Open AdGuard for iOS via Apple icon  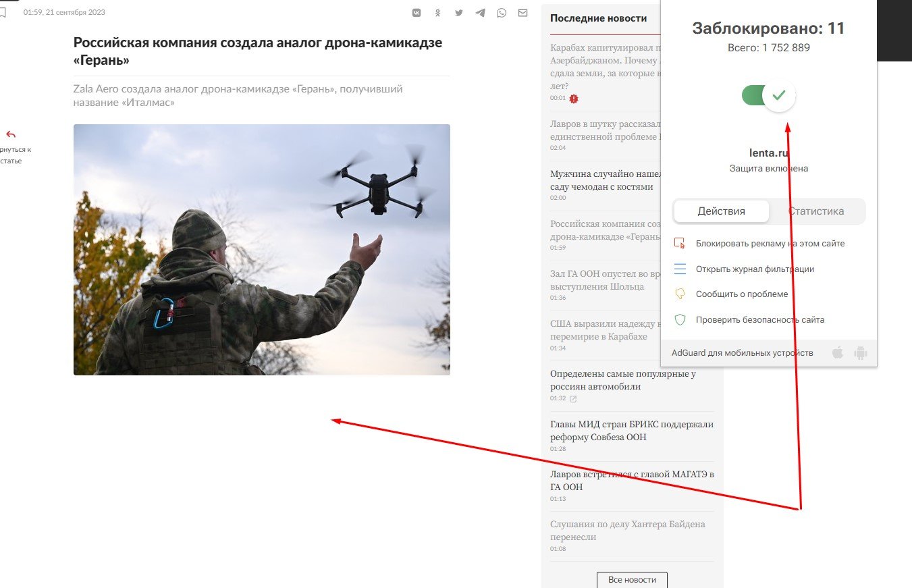coord(837,352)
